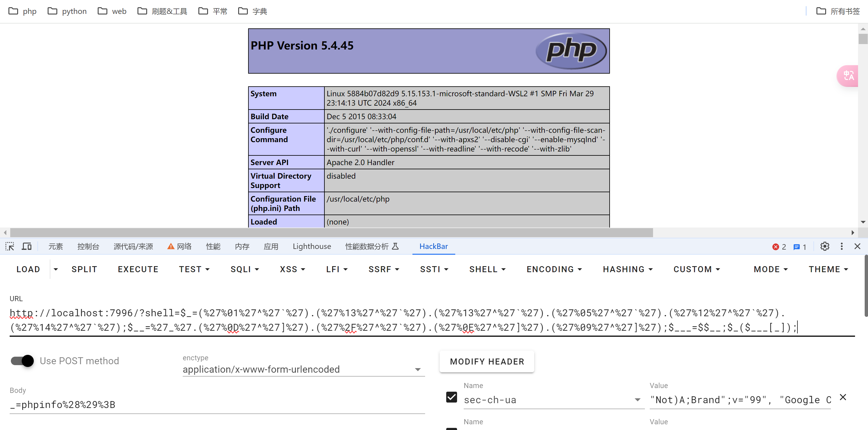Open the SQLI dropdown menu

(x=245, y=269)
